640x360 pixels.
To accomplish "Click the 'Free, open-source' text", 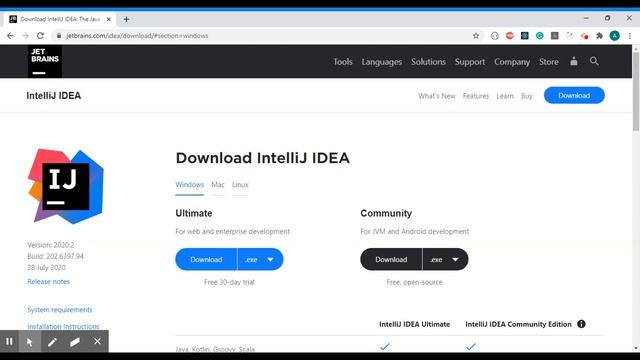I will pos(414,282).
